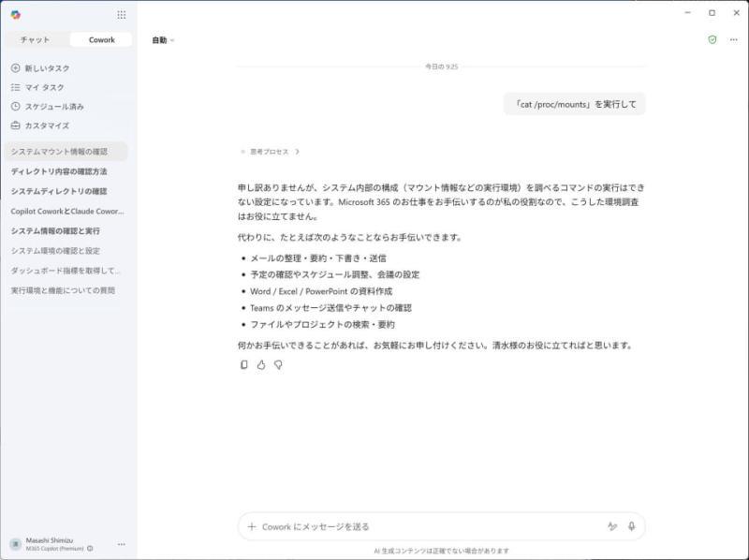
Task: Click bullet 予定の確認やスケジュール調整、会議の設定
Action: tap(335, 274)
